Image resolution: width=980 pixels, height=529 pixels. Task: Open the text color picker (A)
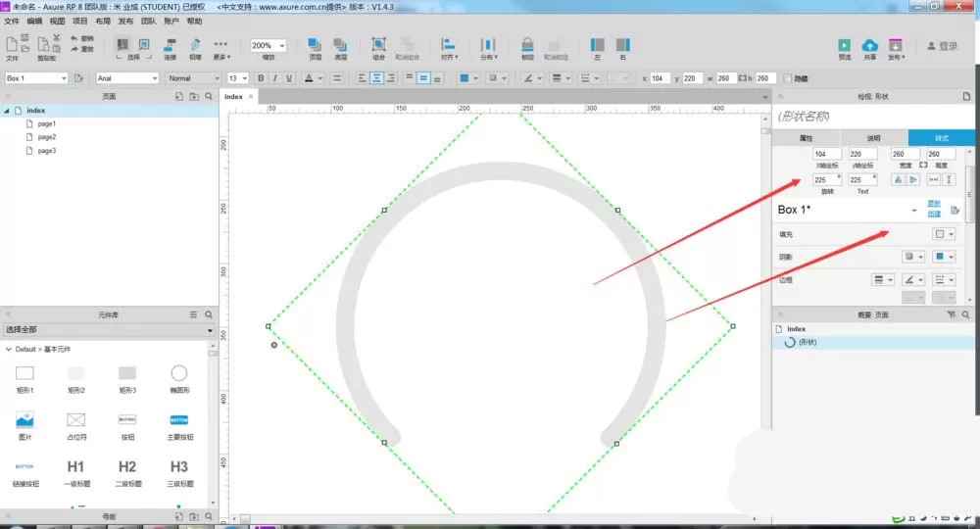pos(313,78)
